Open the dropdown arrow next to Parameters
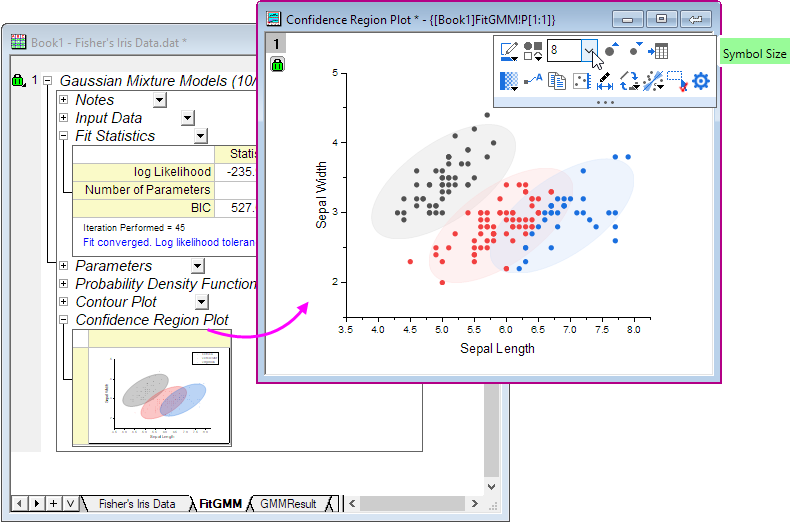Screen dimensions: 793x522 point(198,266)
